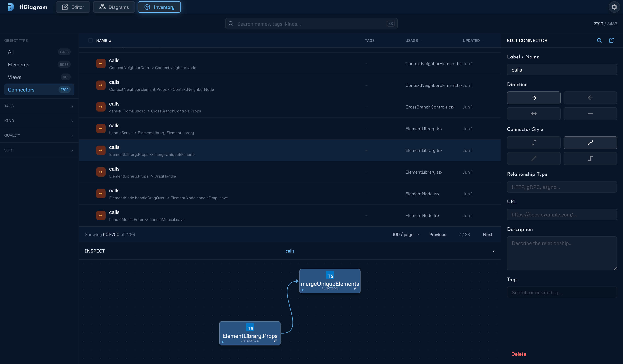Open the 100 / page dropdown
The image size is (623, 364).
(406, 235)
